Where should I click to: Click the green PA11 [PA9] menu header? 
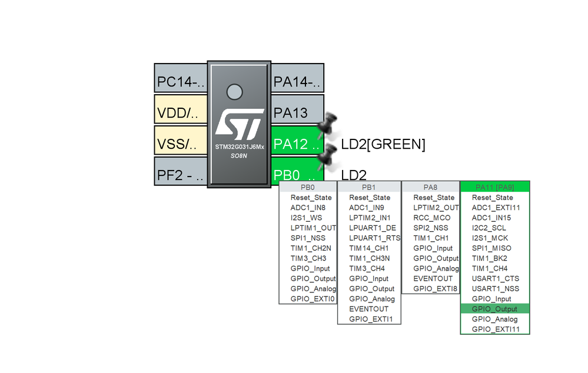click(x=495, y=187)
